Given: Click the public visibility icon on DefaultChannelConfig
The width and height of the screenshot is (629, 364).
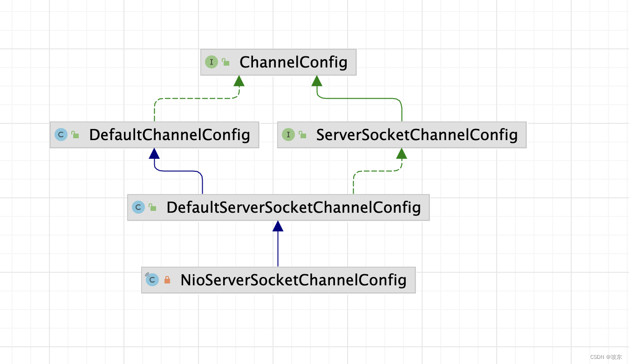Looking at the screenshot, I should pyautogui.click(x=75, y=135).
